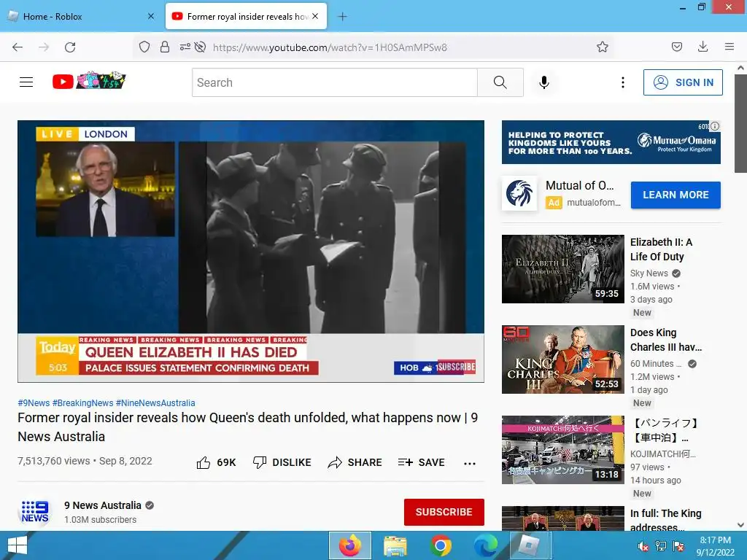Open 'Does King Charles III hav...' title

(666, 340)
